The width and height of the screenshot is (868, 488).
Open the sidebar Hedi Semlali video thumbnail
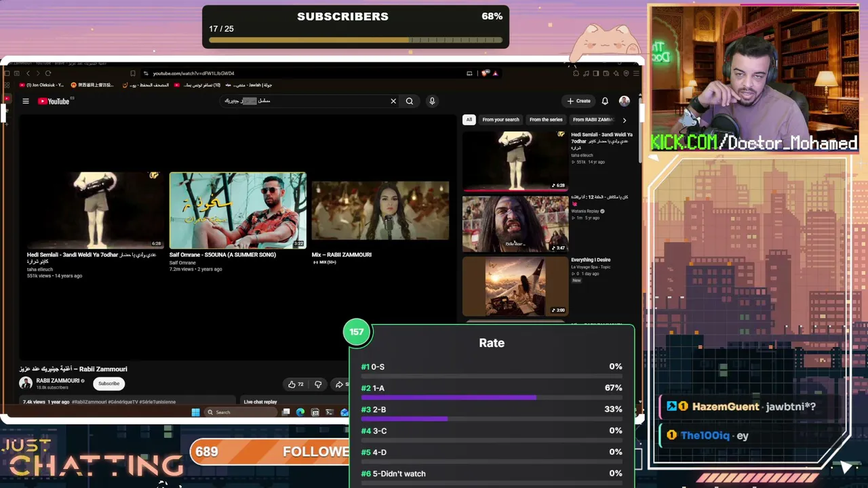tap(515, 161)
